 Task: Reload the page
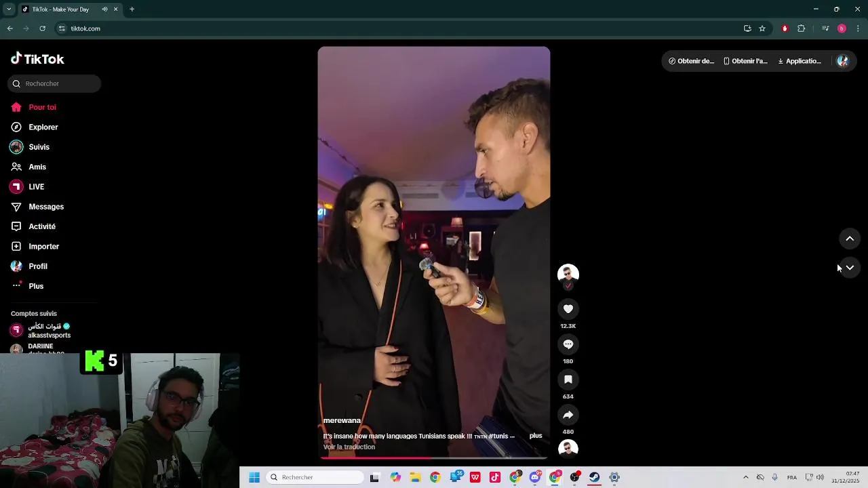pyautogui.click(x=42, y=28)
